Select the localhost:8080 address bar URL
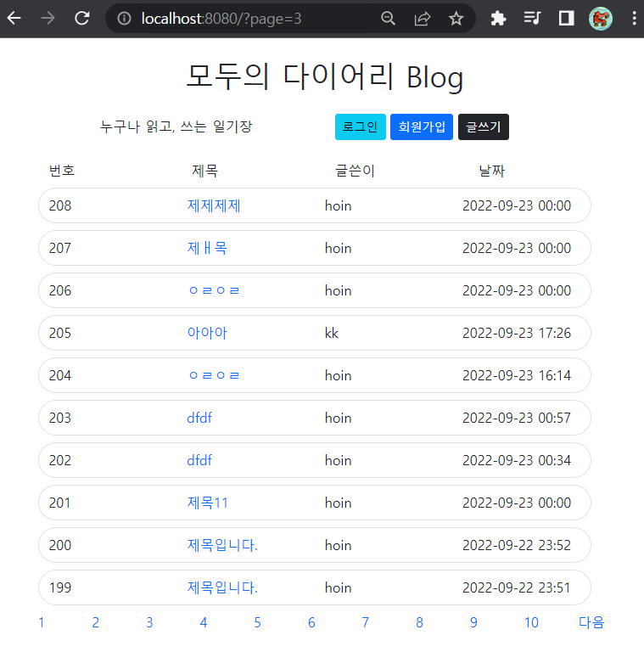Screen dimensions: 644x652 click(x=221, y=19)
